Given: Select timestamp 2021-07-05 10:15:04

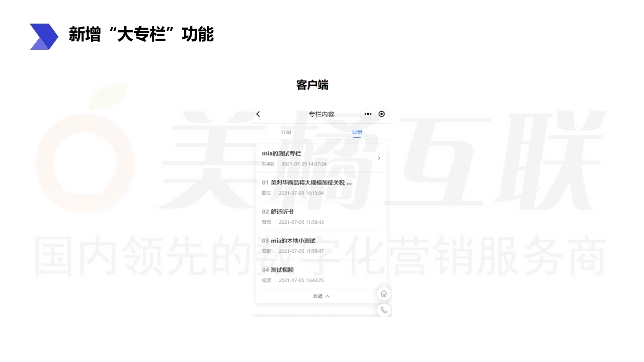Looking at the screenshot, I should click(x=301, y=193).
